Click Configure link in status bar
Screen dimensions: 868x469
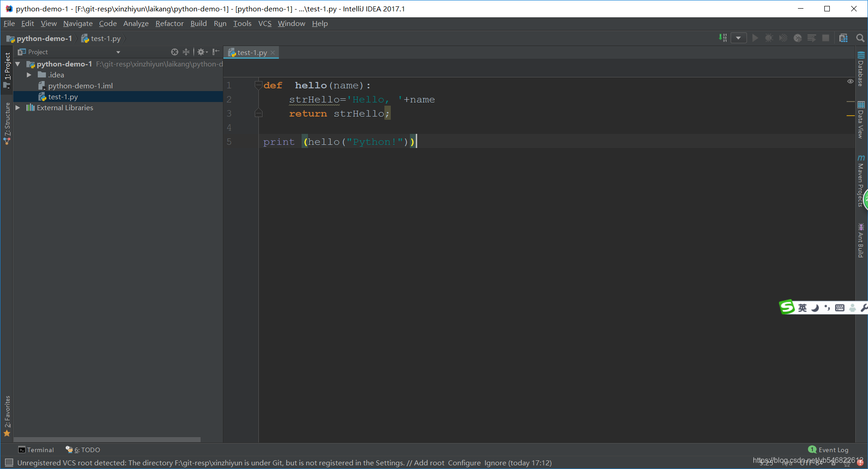coord(464,463)
